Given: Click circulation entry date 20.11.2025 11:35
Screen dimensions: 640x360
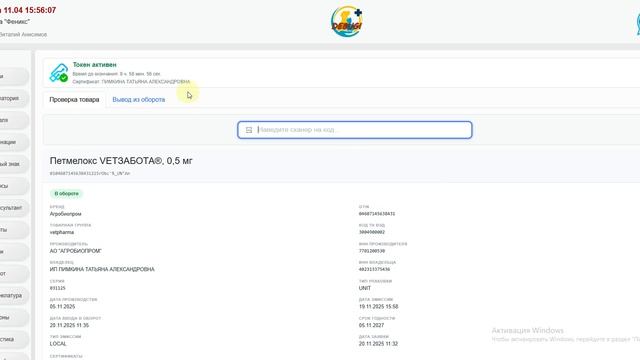Looking at the screenshot, I should tap(69, 325).
